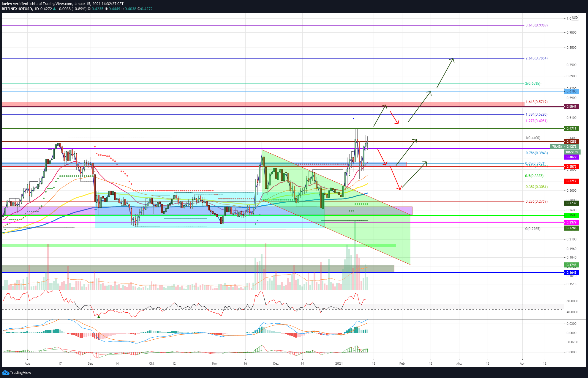Click the 0.8500 price axis tick
The image size is (588, 378).
click(571, 48)
